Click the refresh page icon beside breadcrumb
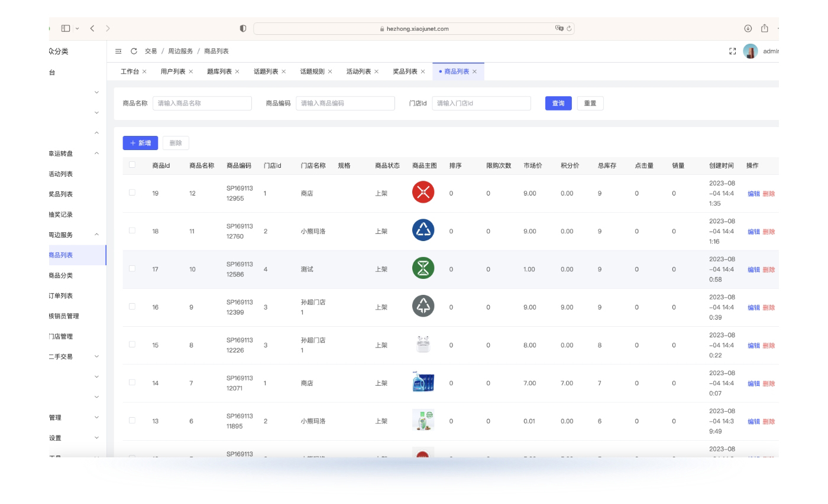 coord(134,51)
